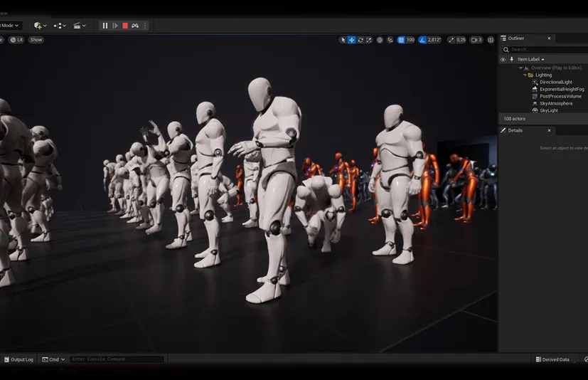
Task: Click the Enter Console Command field
Action: 117,359
